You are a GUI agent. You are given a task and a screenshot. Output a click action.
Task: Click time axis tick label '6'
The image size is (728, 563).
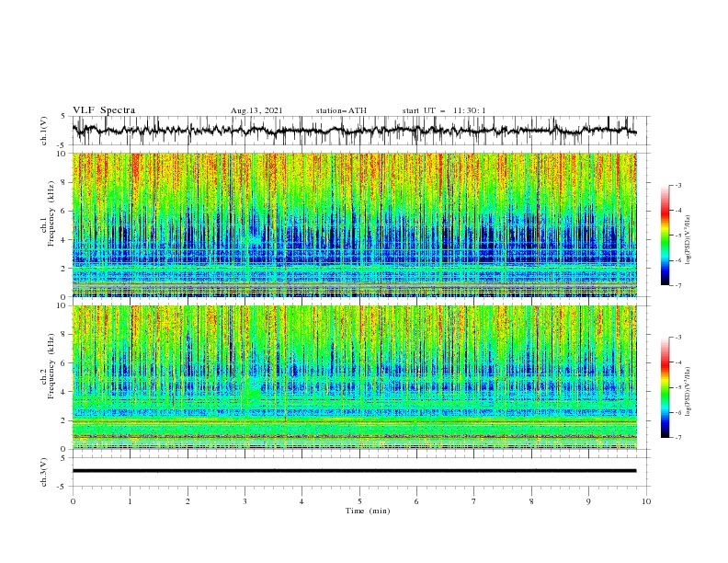[416, 501]
